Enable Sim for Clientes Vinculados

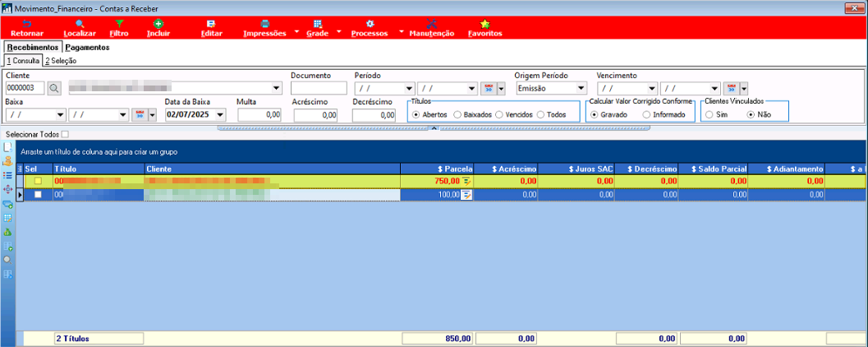coord(710,114)
